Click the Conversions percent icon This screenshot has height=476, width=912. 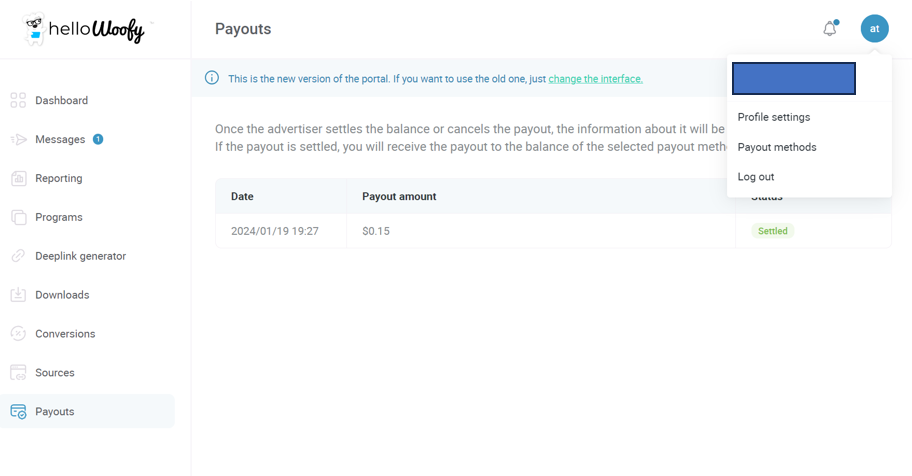click(x=18, y=333)
